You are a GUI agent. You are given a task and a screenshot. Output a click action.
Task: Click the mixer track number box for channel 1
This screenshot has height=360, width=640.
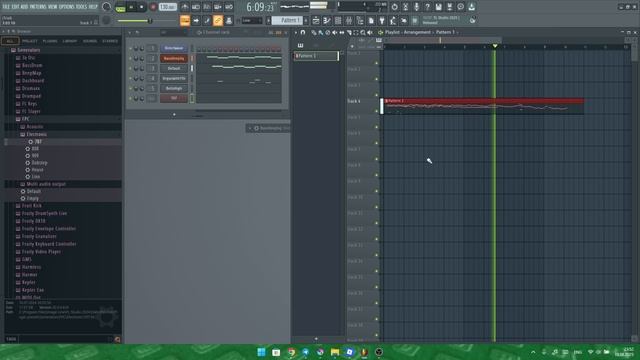152,48
